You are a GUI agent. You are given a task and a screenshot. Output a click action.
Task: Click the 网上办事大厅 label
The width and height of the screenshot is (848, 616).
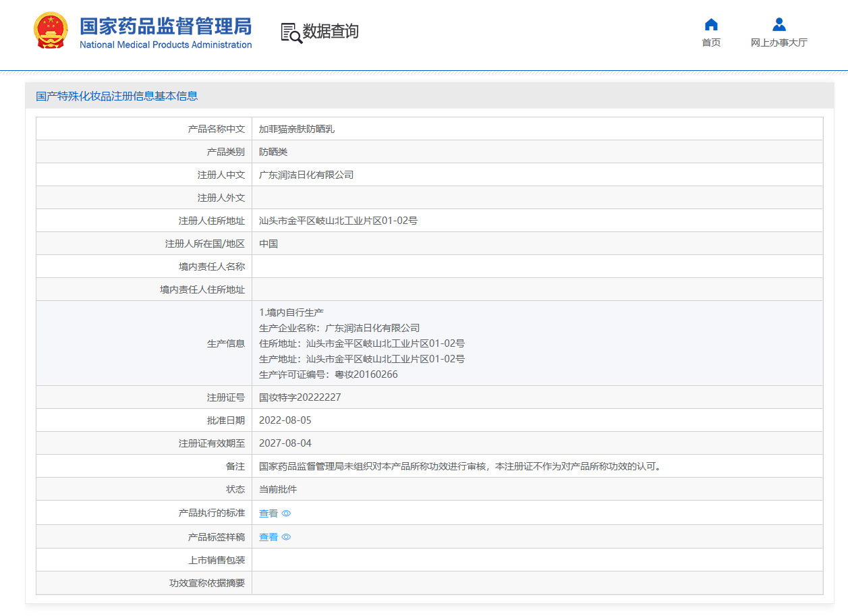click(x=779, y=43)
